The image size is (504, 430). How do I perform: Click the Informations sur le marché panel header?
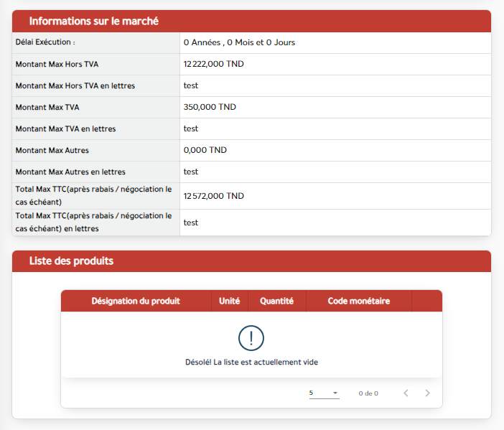94,22
